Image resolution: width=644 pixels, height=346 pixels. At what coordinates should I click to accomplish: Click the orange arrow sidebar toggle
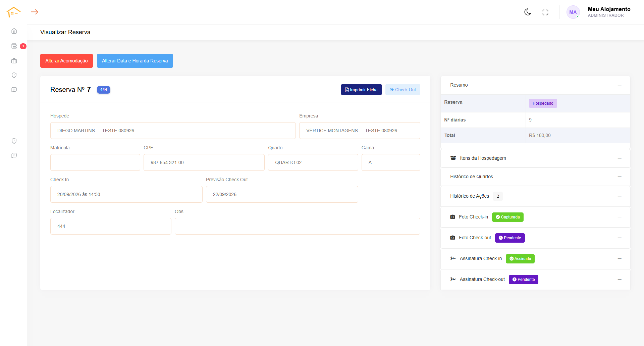pos(35,12)
